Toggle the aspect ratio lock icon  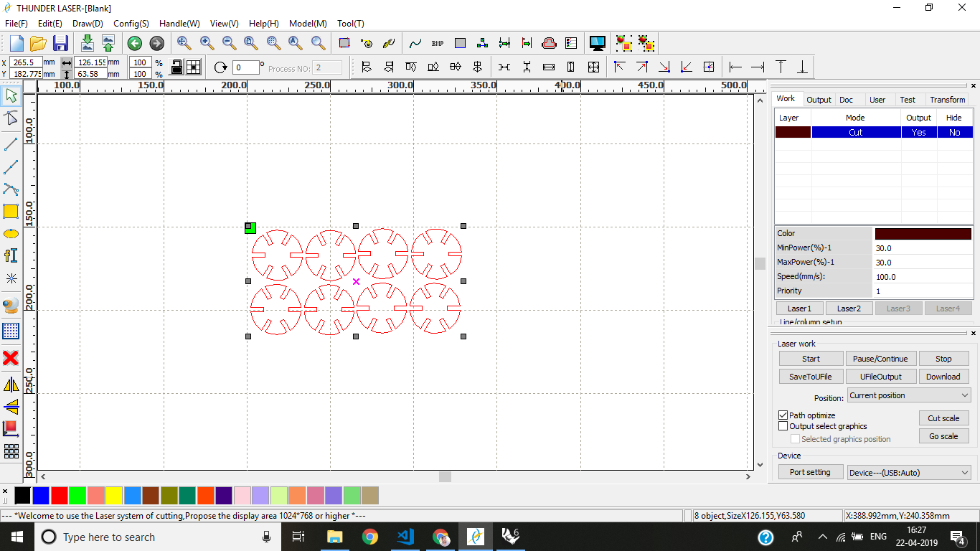(177, 67)
